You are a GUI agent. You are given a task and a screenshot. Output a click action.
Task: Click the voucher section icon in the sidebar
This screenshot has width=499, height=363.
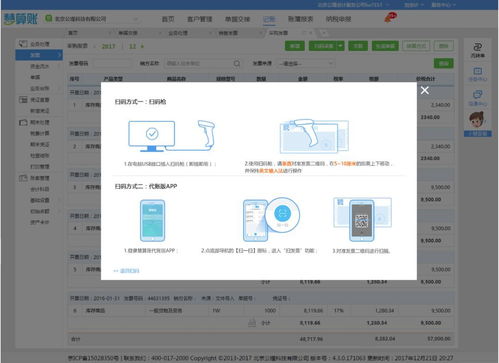point(23,99)
